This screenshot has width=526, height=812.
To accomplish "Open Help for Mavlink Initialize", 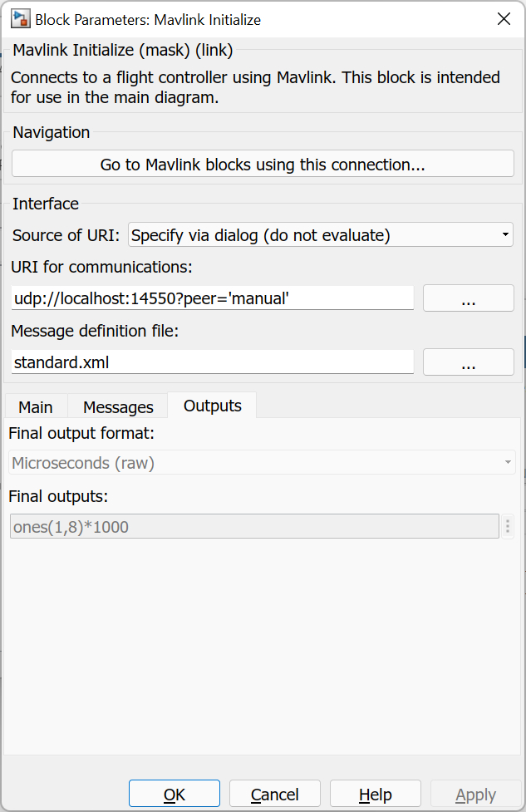I will tap(375, 794).
